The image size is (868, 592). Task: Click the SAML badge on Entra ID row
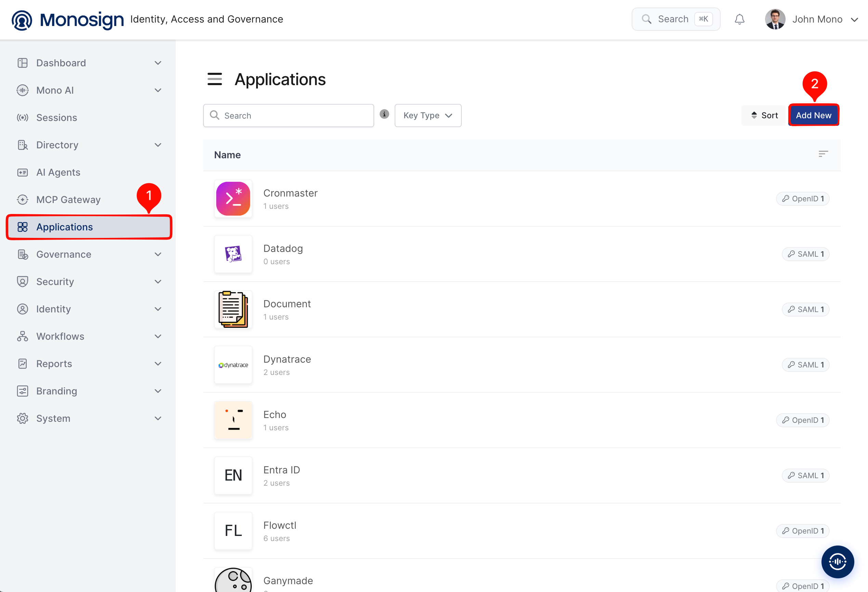[805, 475]
